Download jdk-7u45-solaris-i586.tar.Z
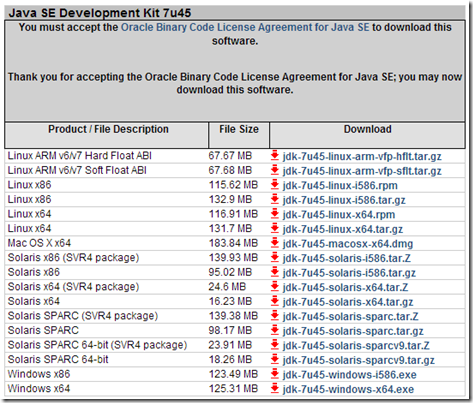Screen dimensions: 473x403 [347, 258]
